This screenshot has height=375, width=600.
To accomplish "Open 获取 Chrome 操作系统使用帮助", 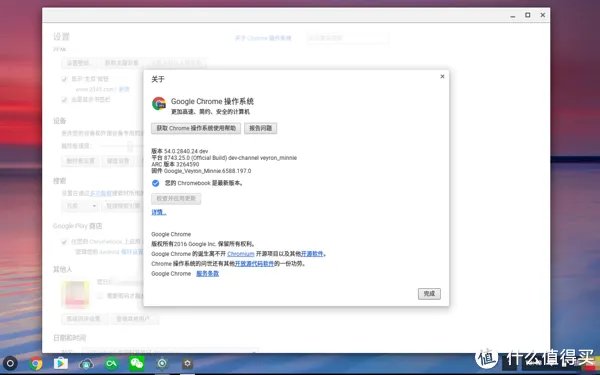I will [196, 128].
